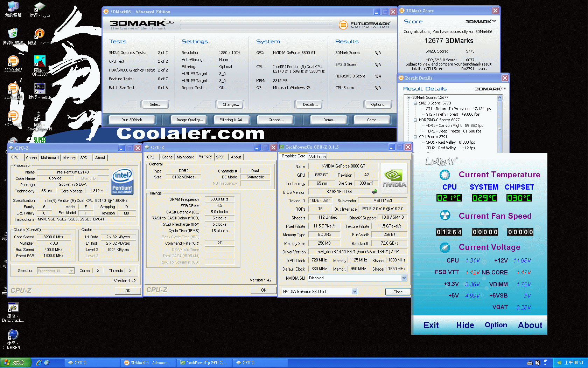Open system Details... in 3DMark06
The image size is (588, 368).
[x=310, y=104]
